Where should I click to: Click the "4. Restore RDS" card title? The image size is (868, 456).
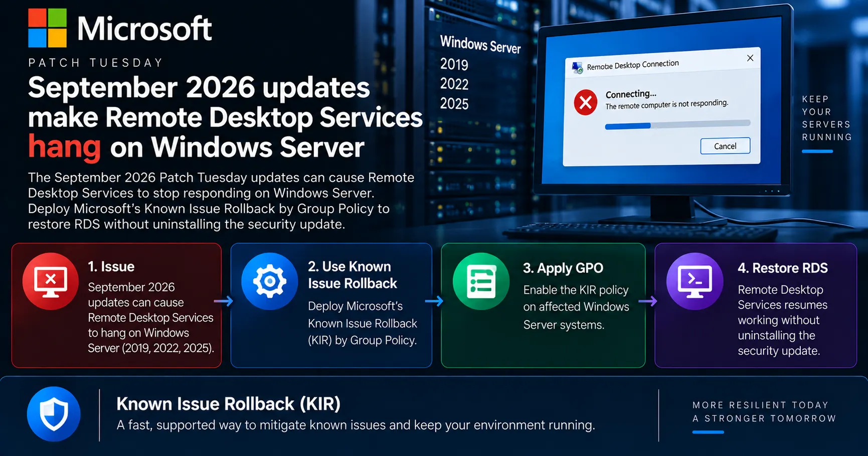click(x=783, y=268)
